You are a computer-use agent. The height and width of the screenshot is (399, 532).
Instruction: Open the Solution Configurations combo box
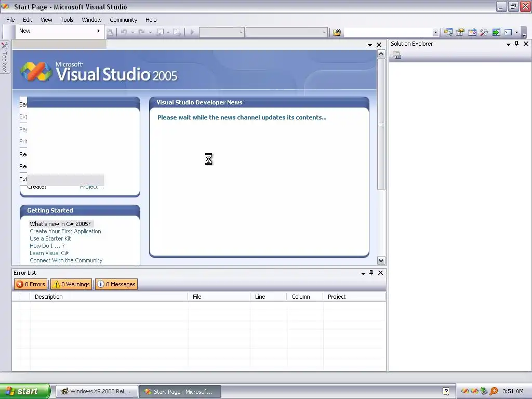click(221, 32)
